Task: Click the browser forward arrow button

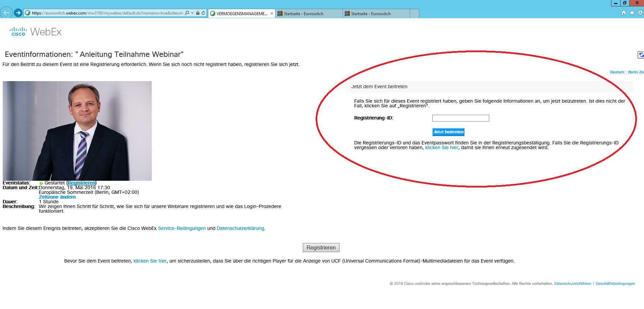Action: pyautogui.click(x=18, y=13)
